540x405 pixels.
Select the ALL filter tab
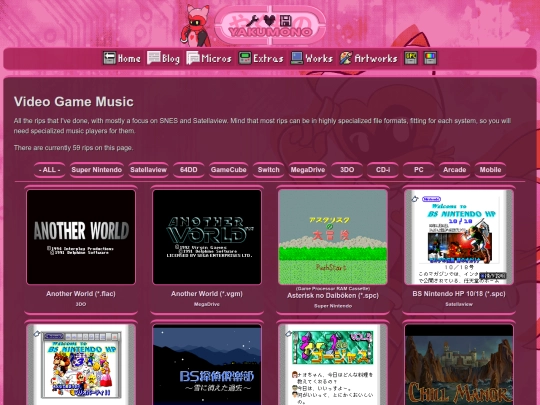coord(50,170)
